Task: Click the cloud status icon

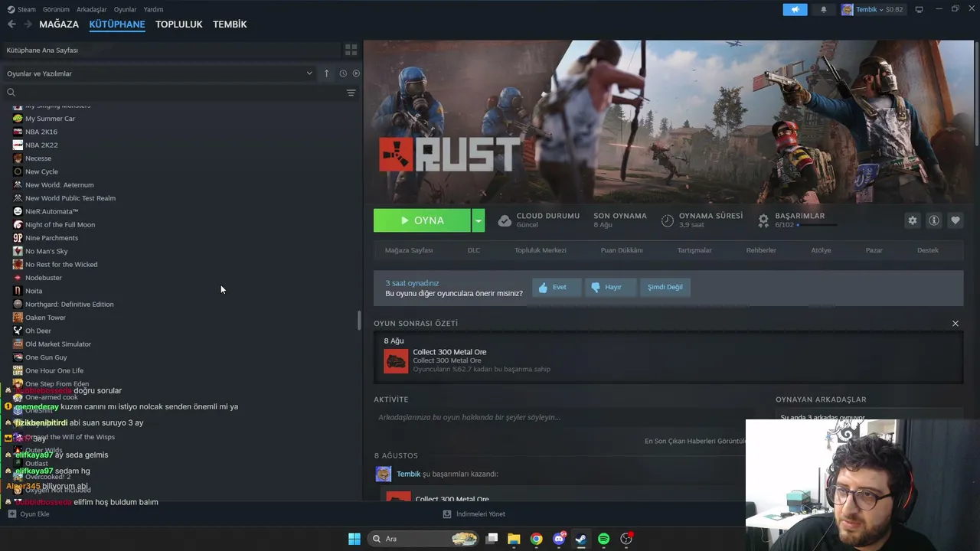Action: (x=505, y=220)
